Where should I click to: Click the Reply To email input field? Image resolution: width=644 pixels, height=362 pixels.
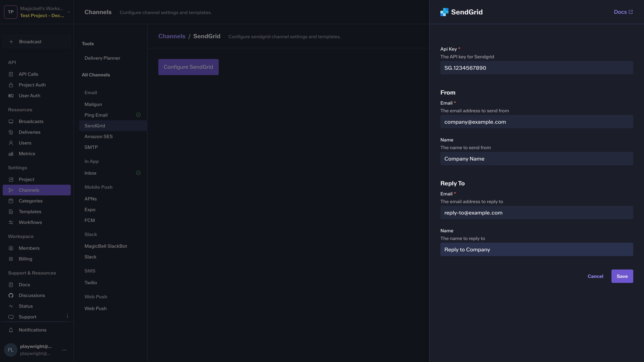536,213
